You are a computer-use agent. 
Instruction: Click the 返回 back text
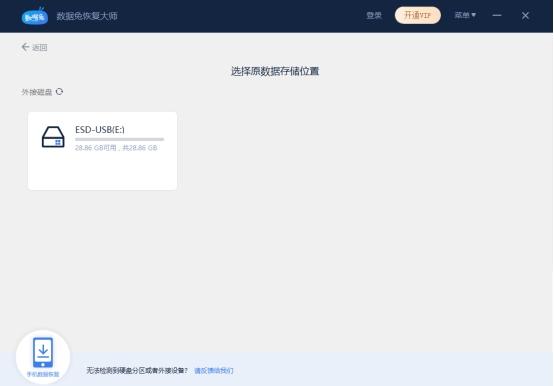coord(40,48)
